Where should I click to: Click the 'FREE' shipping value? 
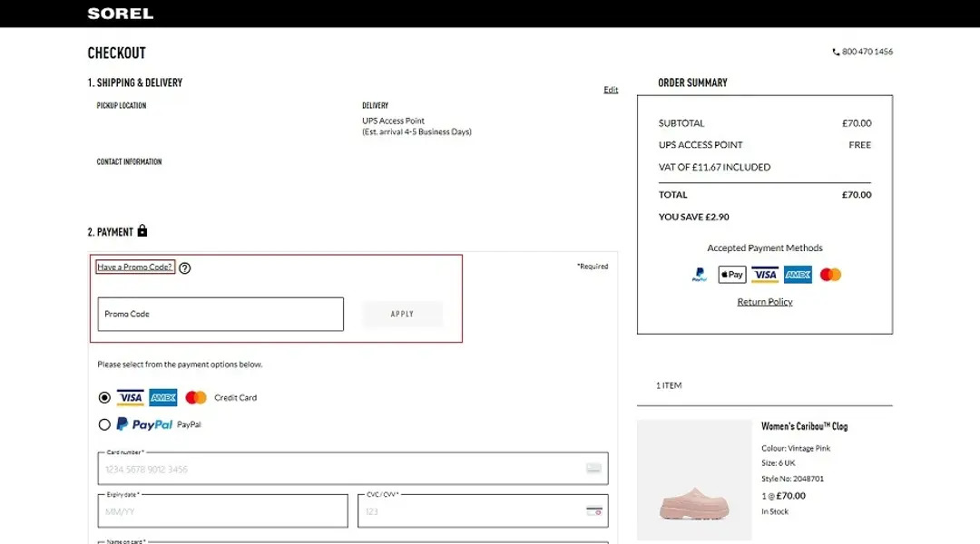pyautogui.click(x=860, y=145)
